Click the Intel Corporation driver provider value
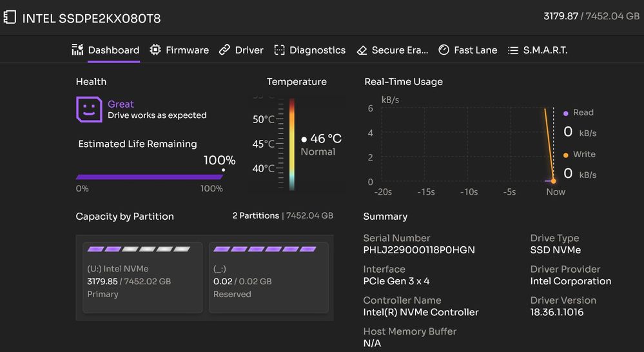Screen dimensions: 644x352 (x=571, y=281)
